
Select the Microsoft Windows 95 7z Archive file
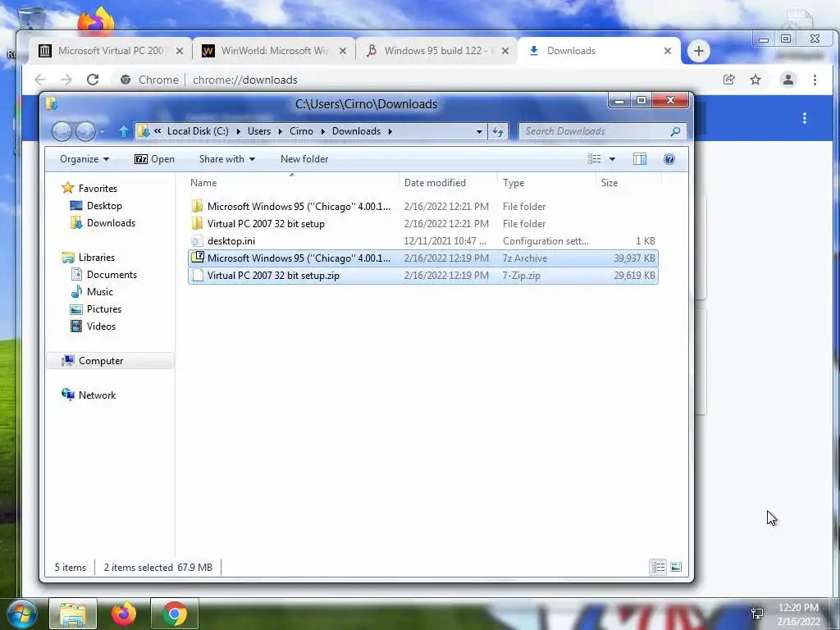pyautogui.click(x=423, y=258)
